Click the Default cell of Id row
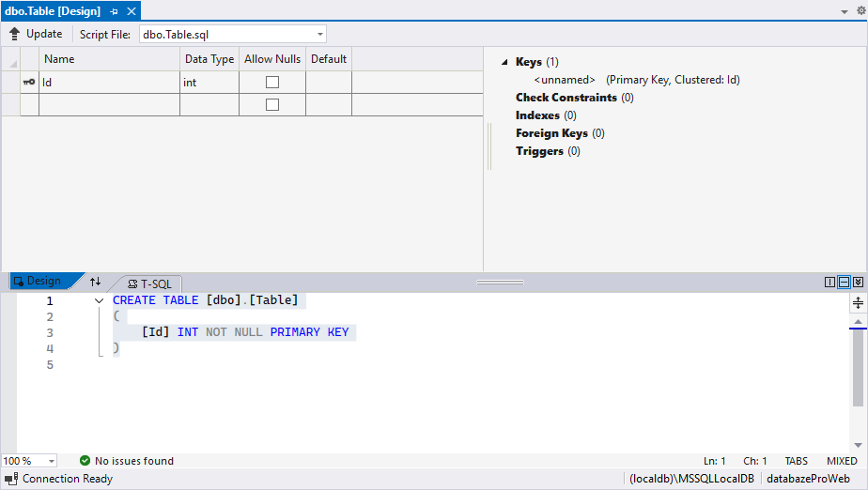 click(x=329, y=82)
